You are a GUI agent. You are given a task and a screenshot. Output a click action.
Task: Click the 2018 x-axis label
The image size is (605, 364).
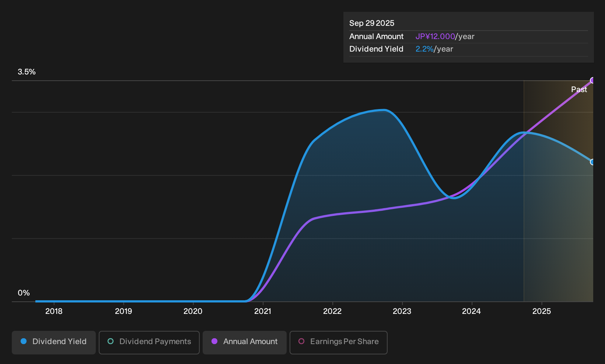click(54, 311)
